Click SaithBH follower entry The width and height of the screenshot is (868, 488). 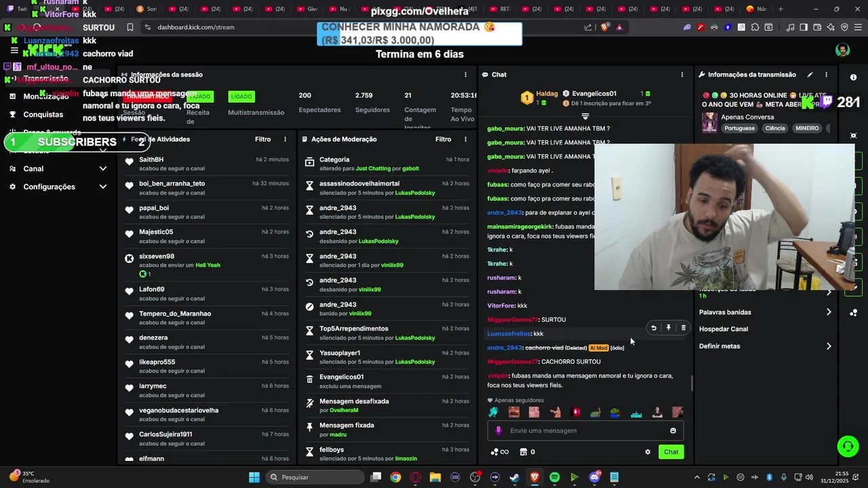(x=206, y=164)
